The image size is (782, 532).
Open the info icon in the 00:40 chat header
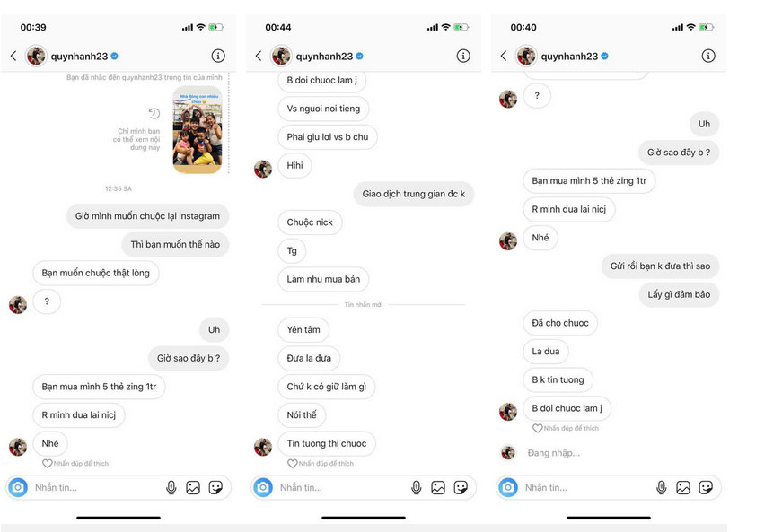click(x=708, y=56)
